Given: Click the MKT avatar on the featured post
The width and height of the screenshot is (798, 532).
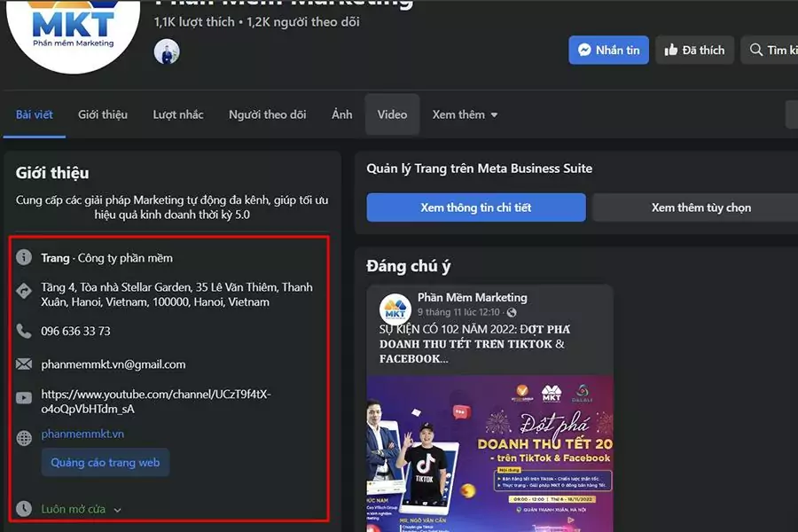Looking at the screenshot, I should coord(395,309).
